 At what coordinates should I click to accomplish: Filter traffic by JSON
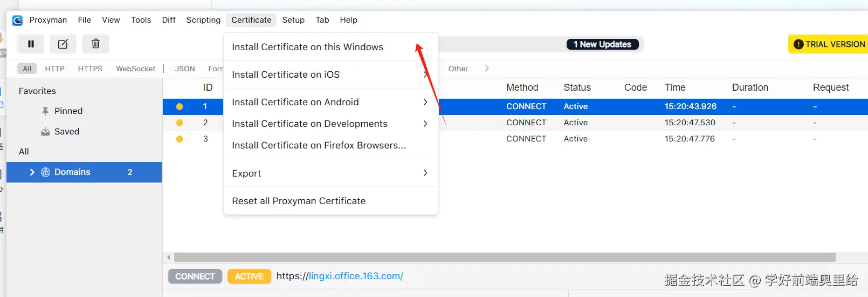[185, 69]
